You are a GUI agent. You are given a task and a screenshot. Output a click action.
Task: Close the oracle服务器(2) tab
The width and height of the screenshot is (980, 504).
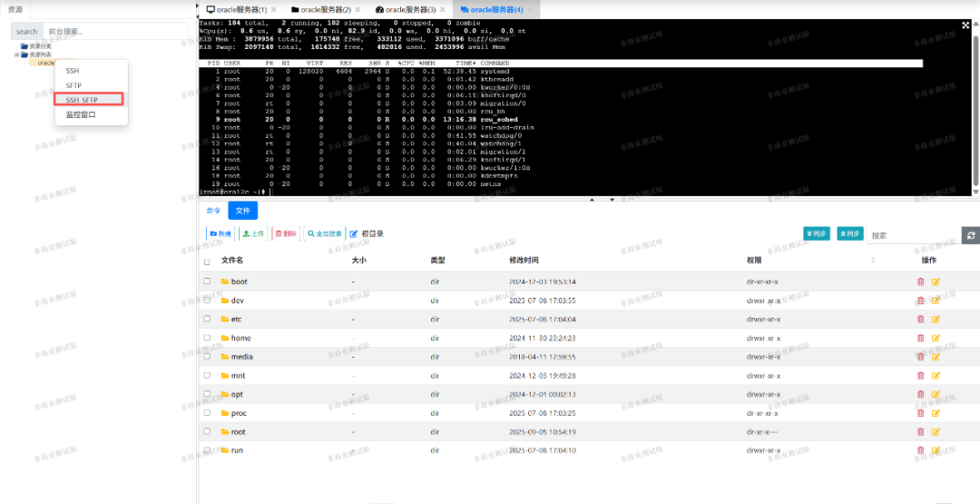point(357,9)
